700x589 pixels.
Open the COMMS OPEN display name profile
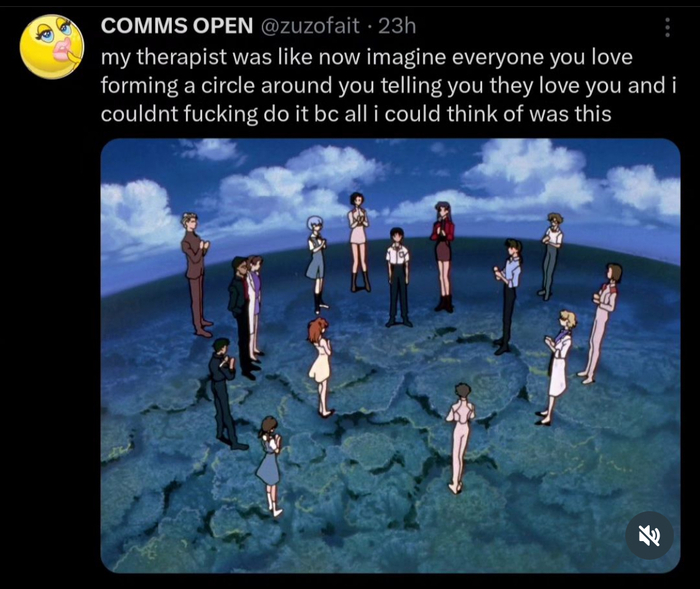click(x=177, y=25)
